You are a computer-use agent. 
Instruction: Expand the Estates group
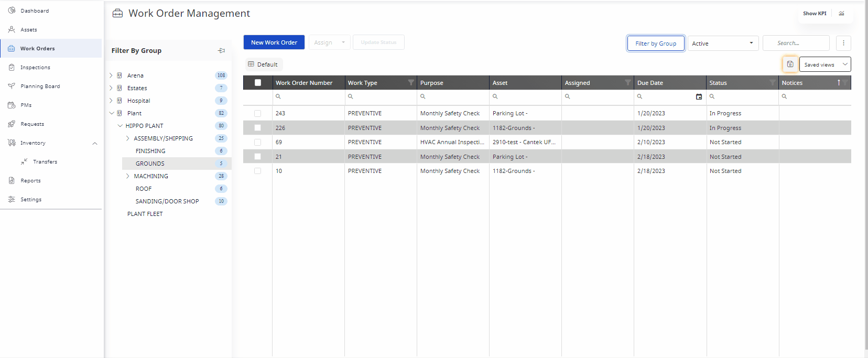pos(111,88)
